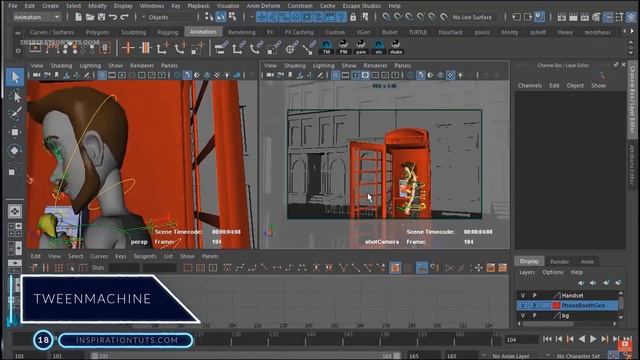This screenshot has height=360, width=640.
Task: Open the Key menu in menu bar
Action: coord(176,6)
